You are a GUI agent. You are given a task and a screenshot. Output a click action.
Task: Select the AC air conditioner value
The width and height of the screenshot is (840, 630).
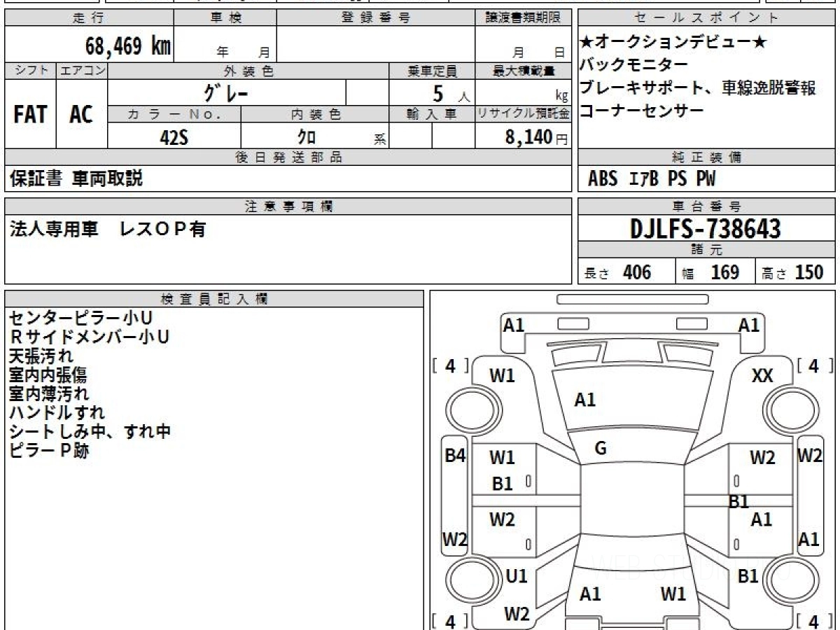[x=81, y=115]
